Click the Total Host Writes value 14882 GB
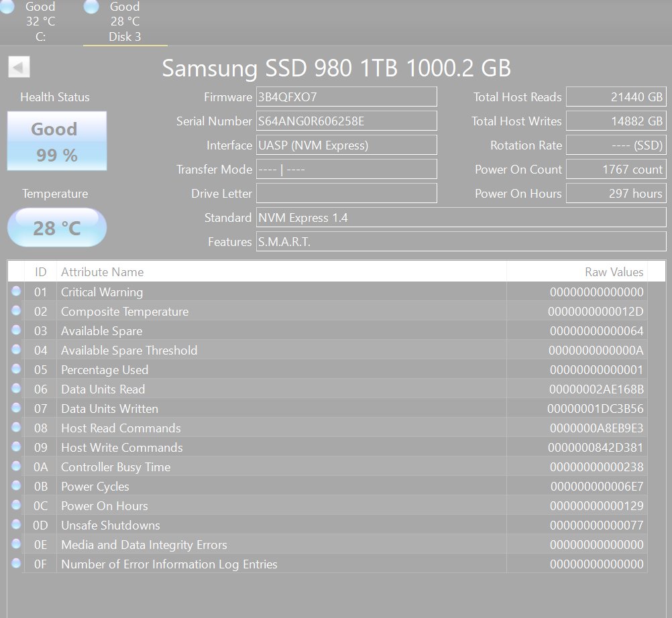 [616, 121]
